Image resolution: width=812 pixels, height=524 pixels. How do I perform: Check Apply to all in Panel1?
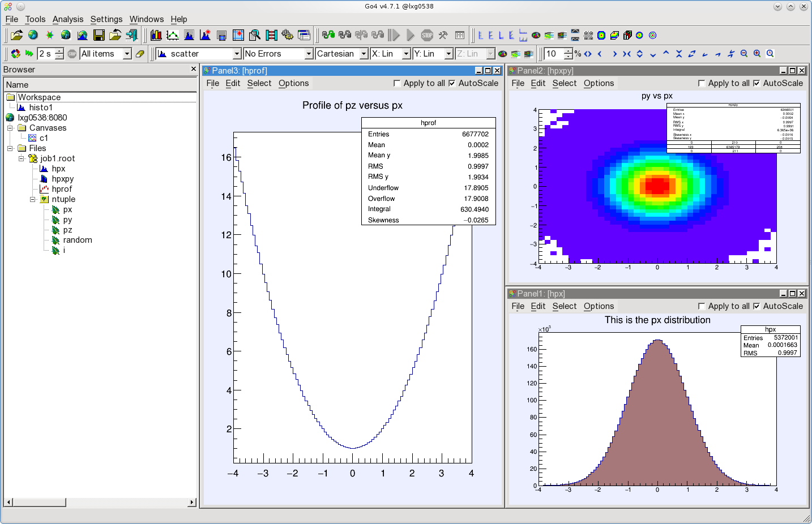click(702, 306)
